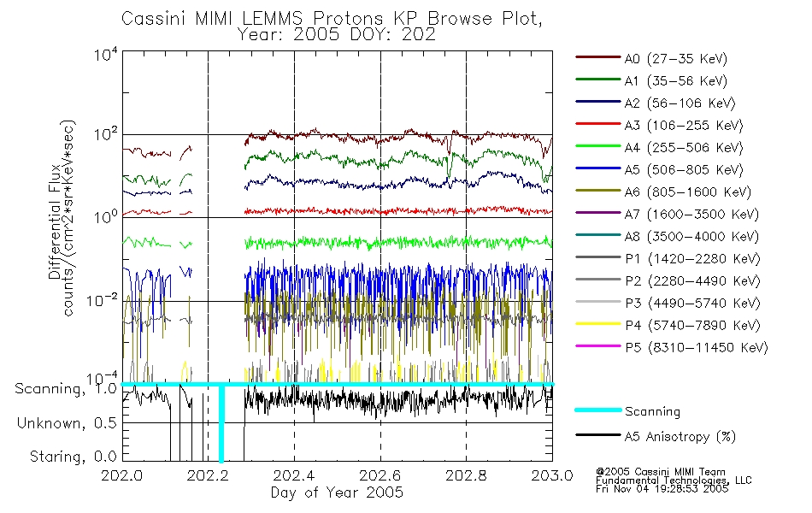Click the A0 (27-35 KeV) legend label
The height and width of the screenshot is (513, 812).
(676, 59)
